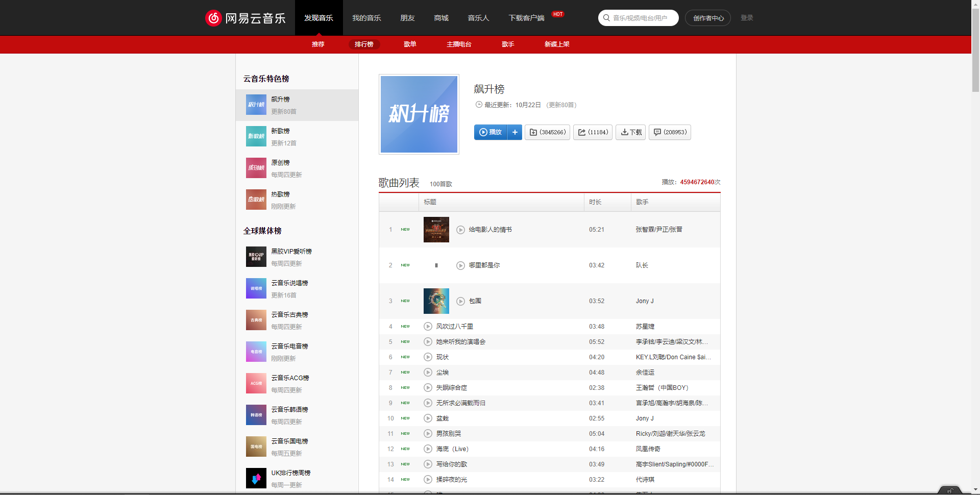This screenshot has width=980, height=495.
Task: Focus the 音乐/视频/电台/用户 search field
Action: [639, 18]
